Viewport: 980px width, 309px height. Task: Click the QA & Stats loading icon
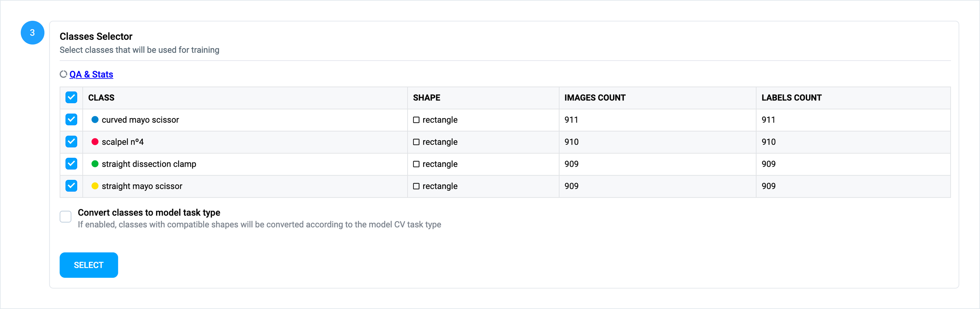point(64,74)
